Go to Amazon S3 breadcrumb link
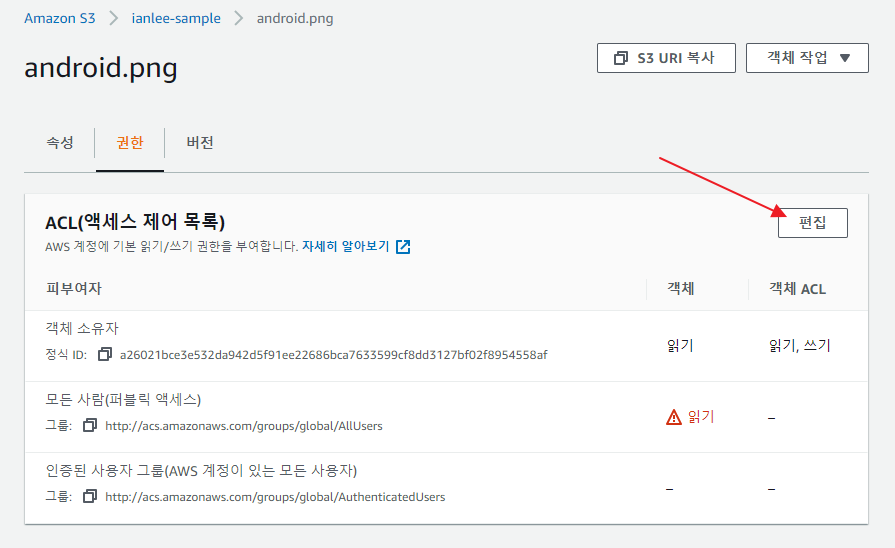Screen dimensions: 895x548 pyautogui.click(x=59, y=18)
